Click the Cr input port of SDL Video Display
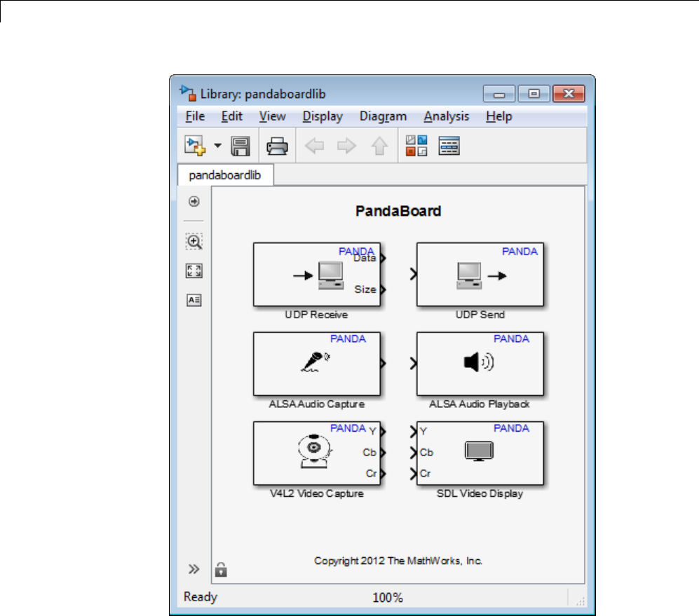Screen dimensions: 699x616 click(414, 473)
